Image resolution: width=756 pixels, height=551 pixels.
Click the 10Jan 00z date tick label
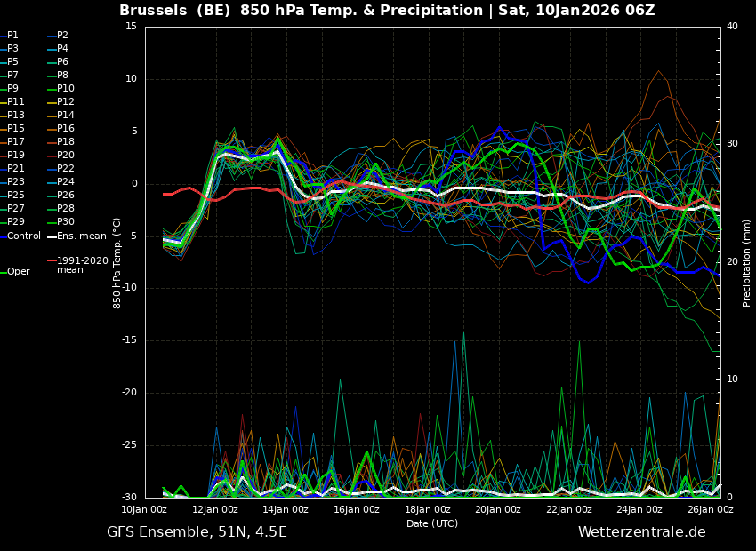pyautogui.click(x=144, y=510)
